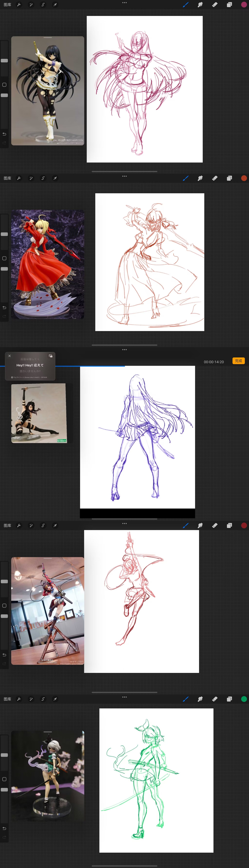The width and height of the screenshot is (249, 868).
Task: Toggle picture-in-picture icon on the lyrics widget
Action: pyautogui.click(x=51, y=356)
